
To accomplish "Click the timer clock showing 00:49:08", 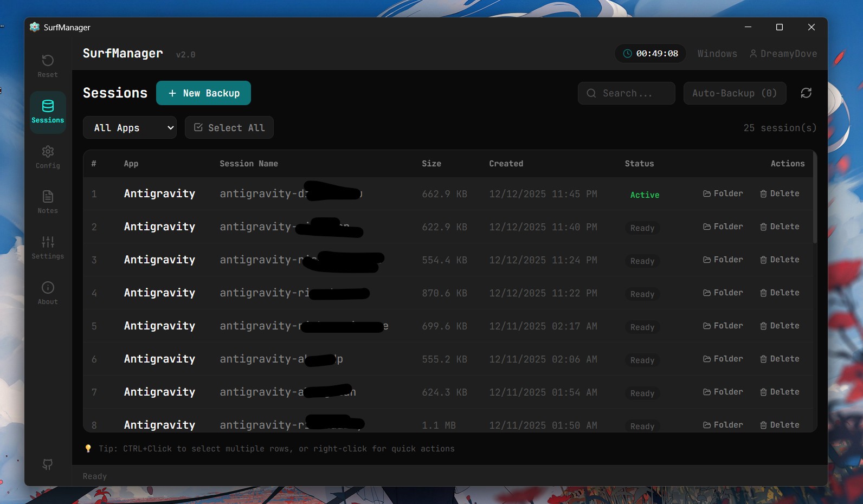I will [x=651, y=54].
